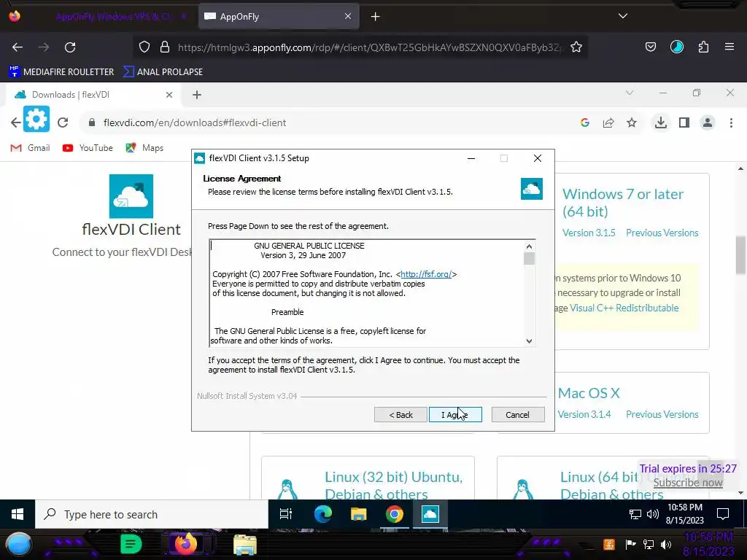This screenshot has height=560, width=747.
Task: Open a new Firefox tab
Action: [x=376, y=17]
